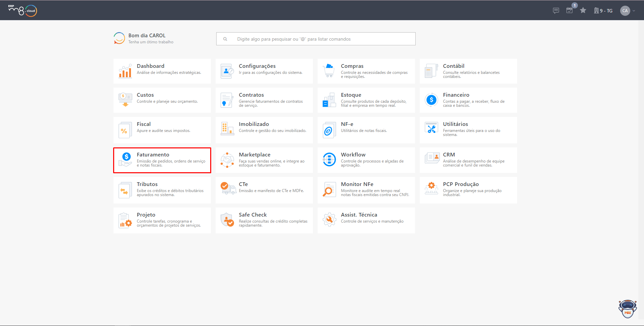Open the 9 - TG company selector
Viewport: 644px width, 326px height.
coord(603,11)
